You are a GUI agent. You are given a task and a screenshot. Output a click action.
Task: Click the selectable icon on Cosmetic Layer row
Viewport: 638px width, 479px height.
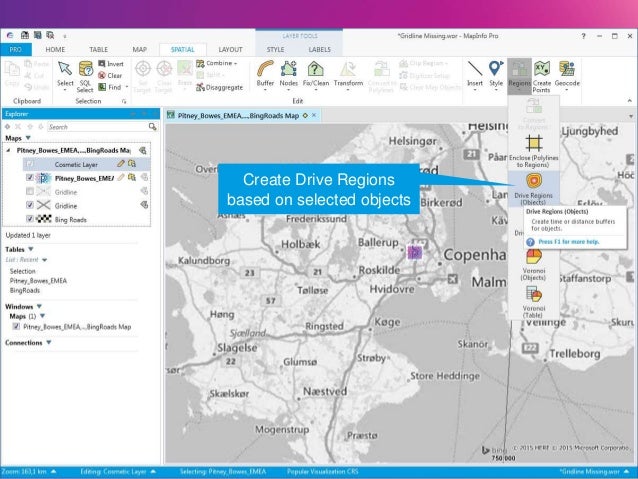click(132, 164)
